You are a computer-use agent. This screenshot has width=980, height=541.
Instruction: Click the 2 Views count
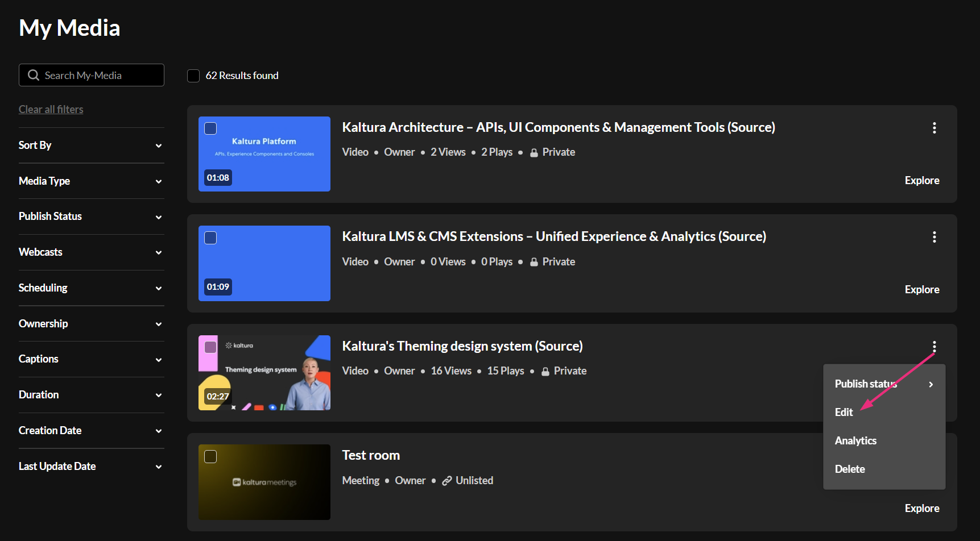click(448, 152)
